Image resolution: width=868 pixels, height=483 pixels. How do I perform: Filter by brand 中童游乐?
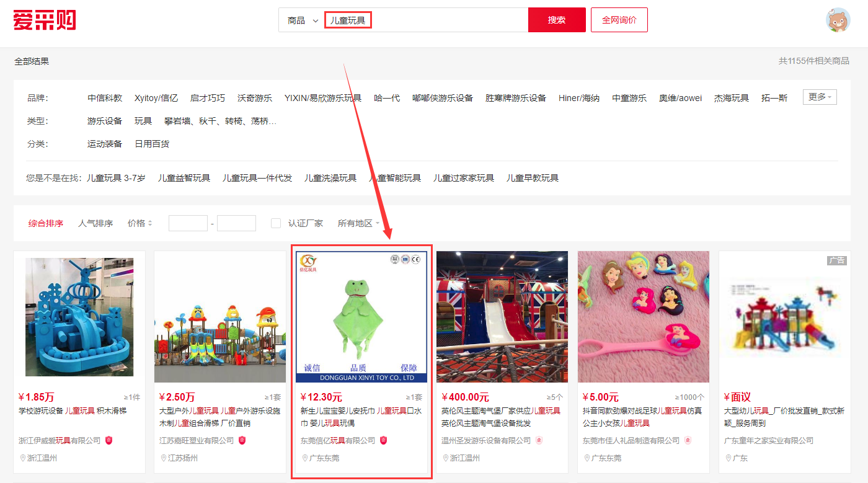click(629, 98)
